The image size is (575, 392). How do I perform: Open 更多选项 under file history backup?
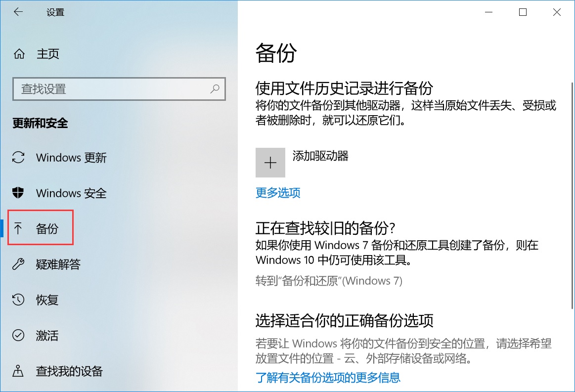278,193
